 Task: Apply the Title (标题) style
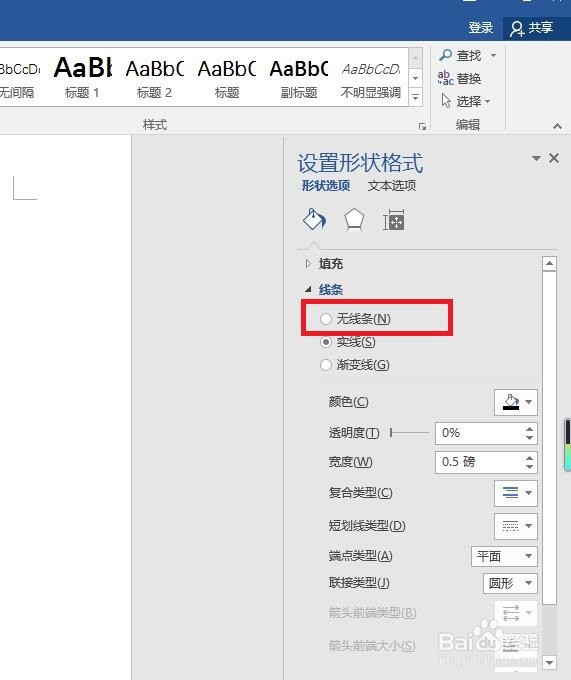[x=227, y=78]
